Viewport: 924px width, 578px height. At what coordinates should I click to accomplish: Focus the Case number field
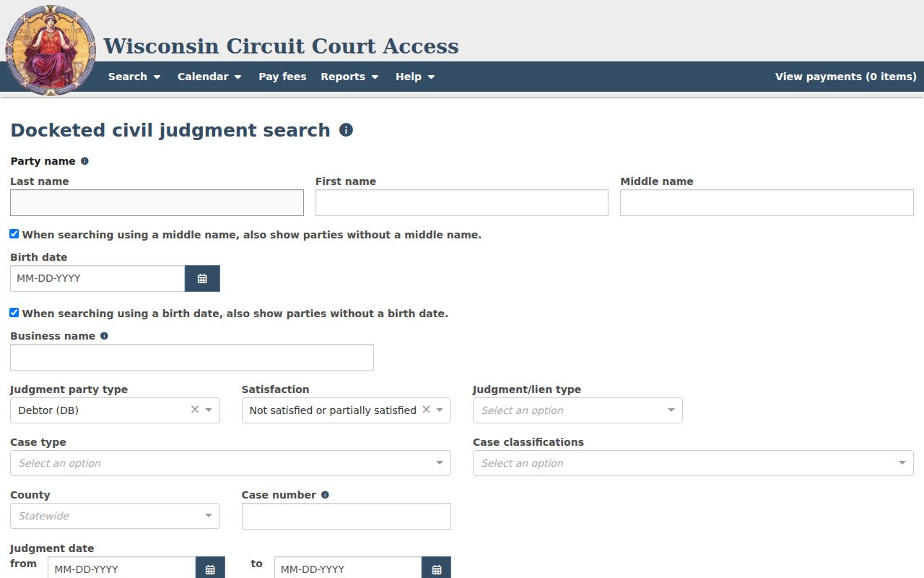tap(346, 516)
